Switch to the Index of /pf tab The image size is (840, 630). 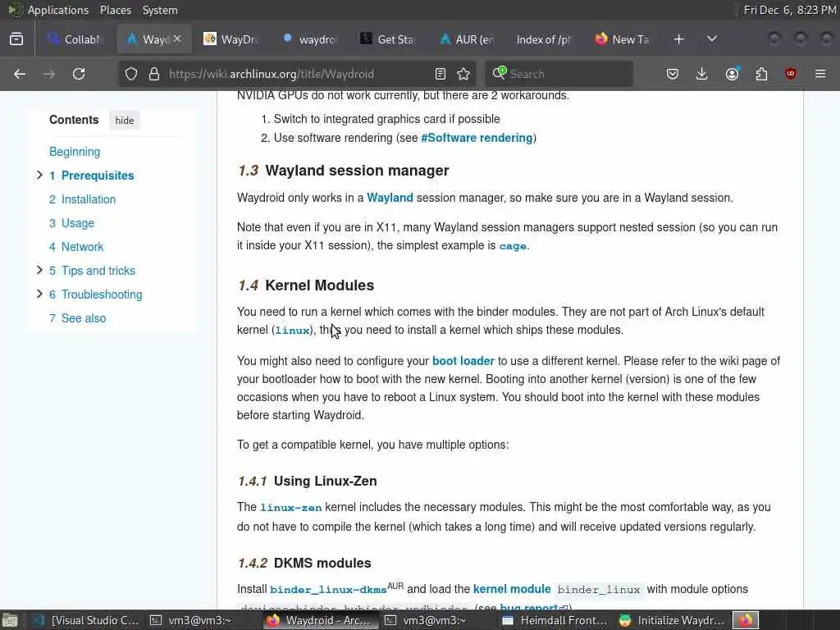545,39
